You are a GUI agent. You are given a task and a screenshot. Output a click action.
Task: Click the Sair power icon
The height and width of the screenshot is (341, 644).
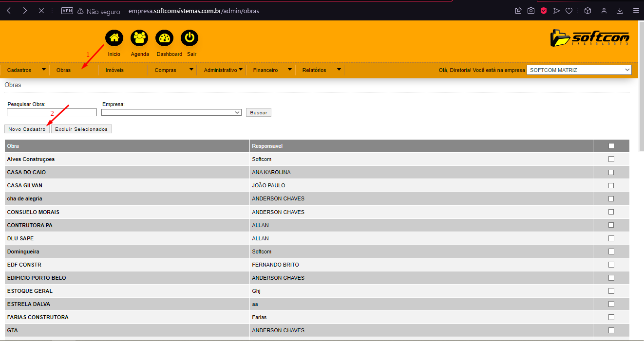tap(189, 38)
